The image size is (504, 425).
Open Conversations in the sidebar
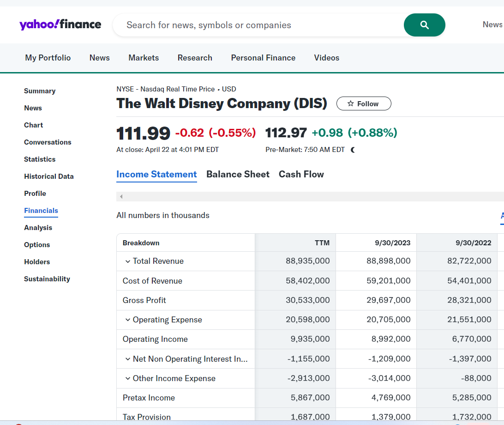coord(48,142)
